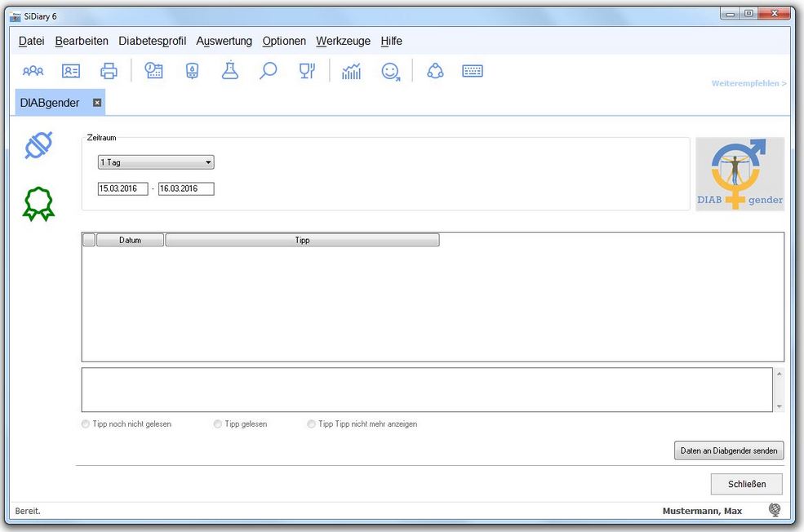This screenshot has width=804, height=532.
Task: Click the blank first column header
Action: pyautogui.click(x=89, y=240)
